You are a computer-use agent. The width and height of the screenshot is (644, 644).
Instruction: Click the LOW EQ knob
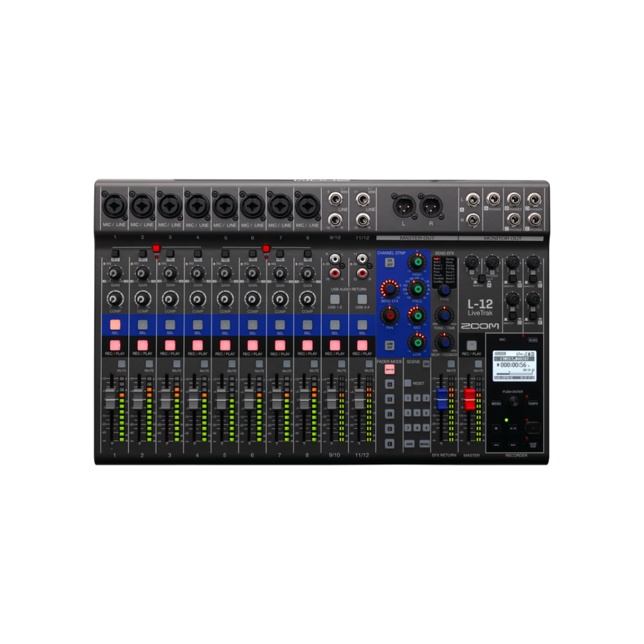click(x=417, y=342)
